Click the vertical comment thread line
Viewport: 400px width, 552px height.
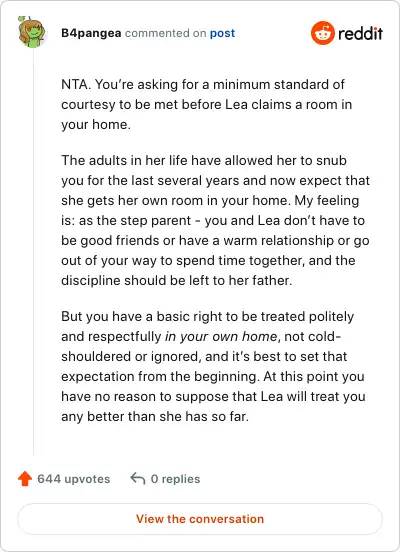click(x=33, y=253)
